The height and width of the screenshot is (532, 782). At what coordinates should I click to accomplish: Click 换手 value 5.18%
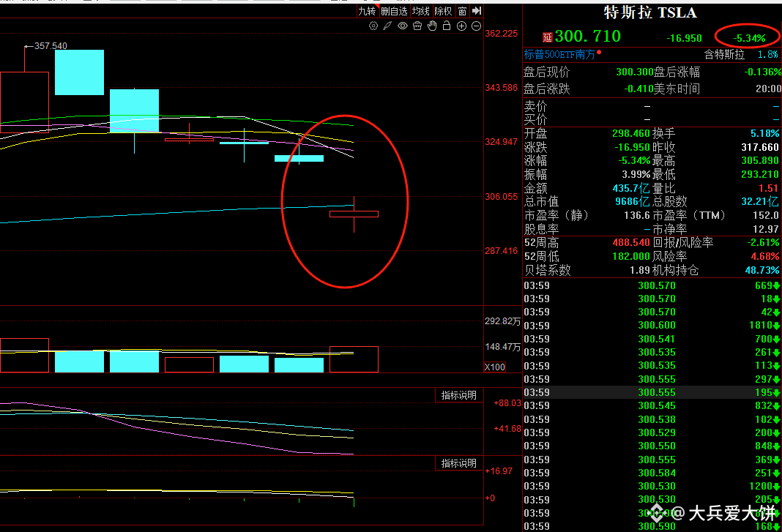pyautogui.click(x=764, y=134)
